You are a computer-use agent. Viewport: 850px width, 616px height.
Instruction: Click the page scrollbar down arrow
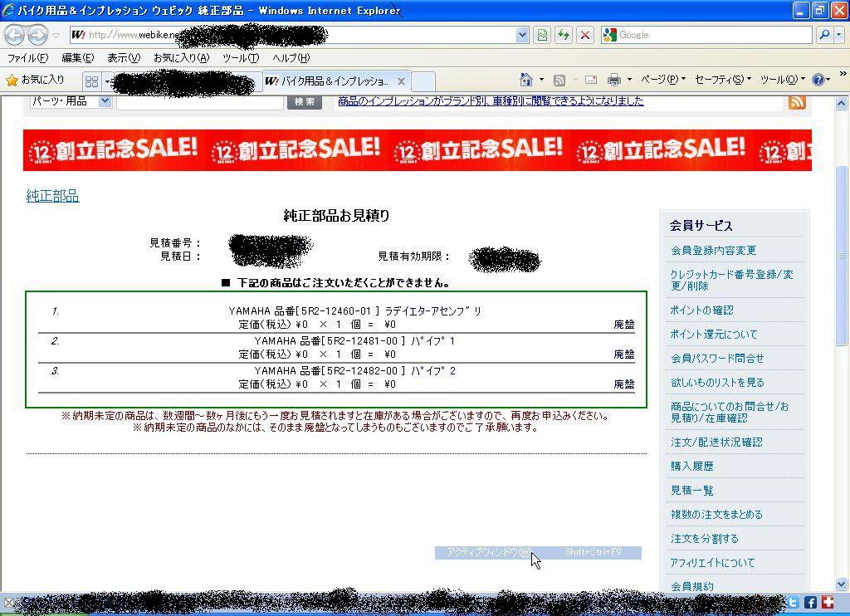(x=842, y=584)
